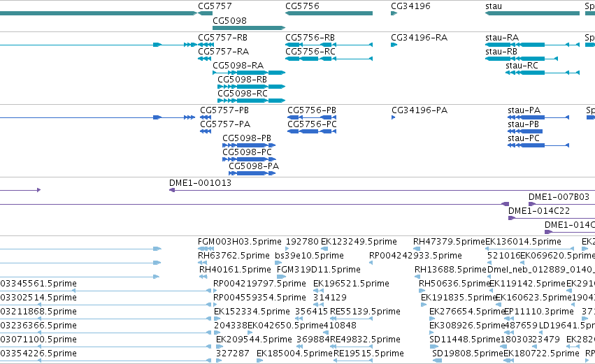Open the stau-RC transcript label
595x364 pixels.
click(522, 66)
